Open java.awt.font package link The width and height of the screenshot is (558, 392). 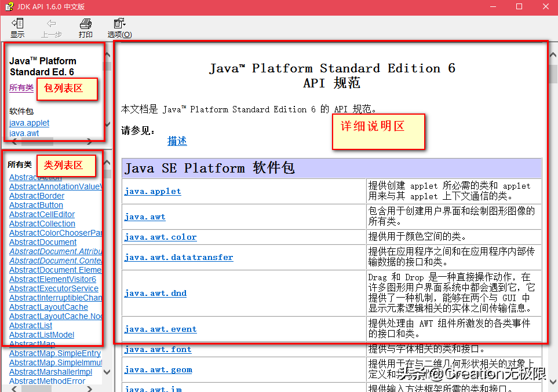[158, 350]
